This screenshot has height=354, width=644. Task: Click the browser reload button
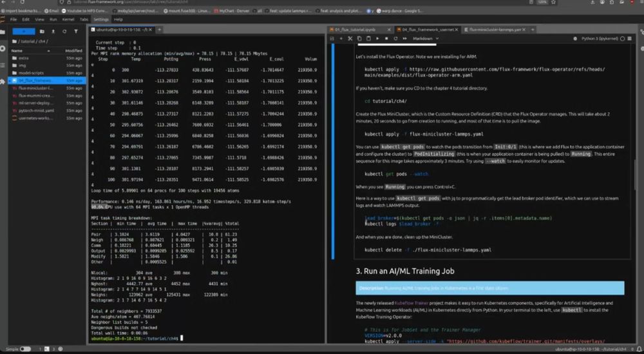click(x=22, y=2)
